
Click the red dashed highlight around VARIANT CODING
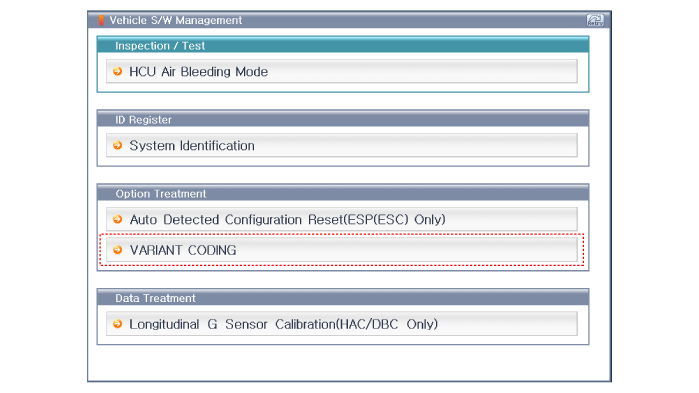click(341, 234)
